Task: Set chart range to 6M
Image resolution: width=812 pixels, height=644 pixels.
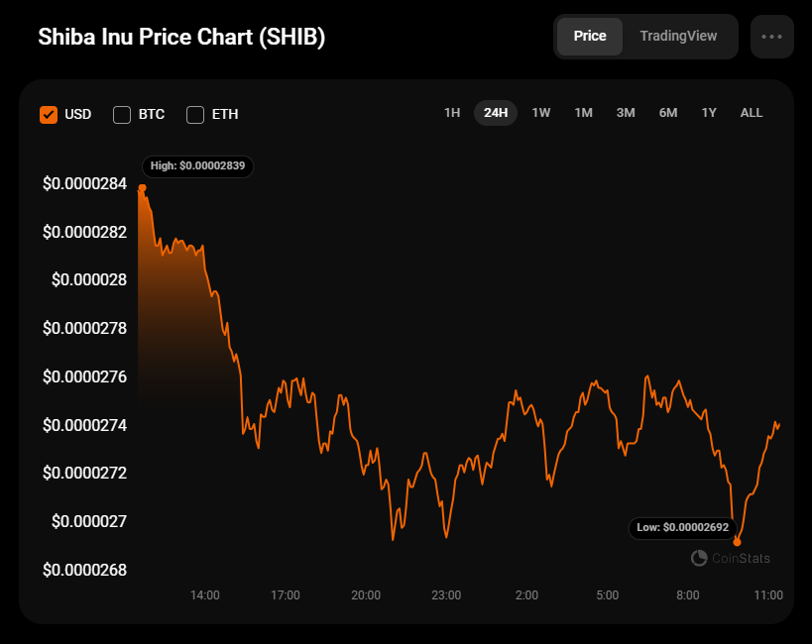Action: [x=668, y=113]
